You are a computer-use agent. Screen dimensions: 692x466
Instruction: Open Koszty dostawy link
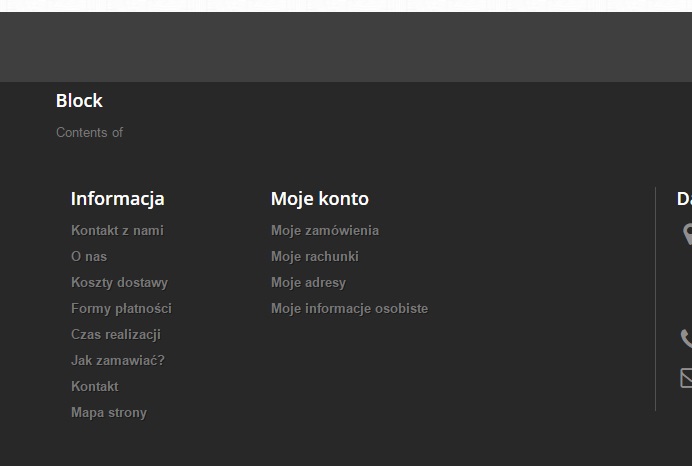119,282
